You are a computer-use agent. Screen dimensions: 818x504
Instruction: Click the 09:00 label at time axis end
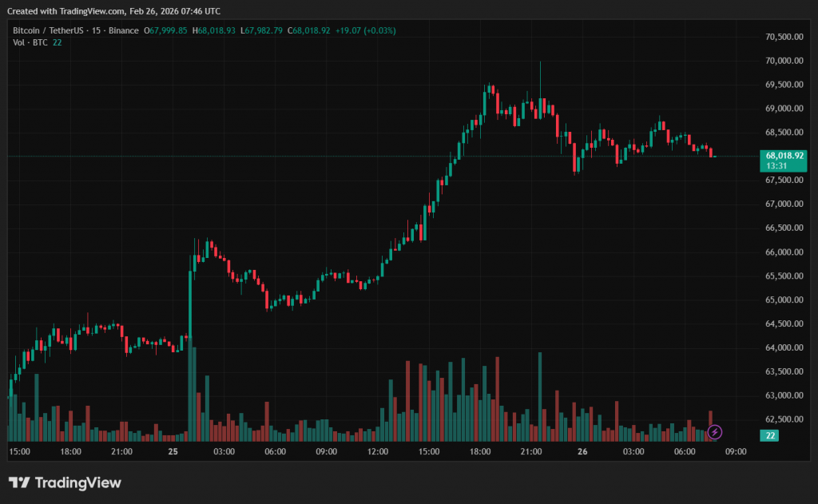click(736, 451)
